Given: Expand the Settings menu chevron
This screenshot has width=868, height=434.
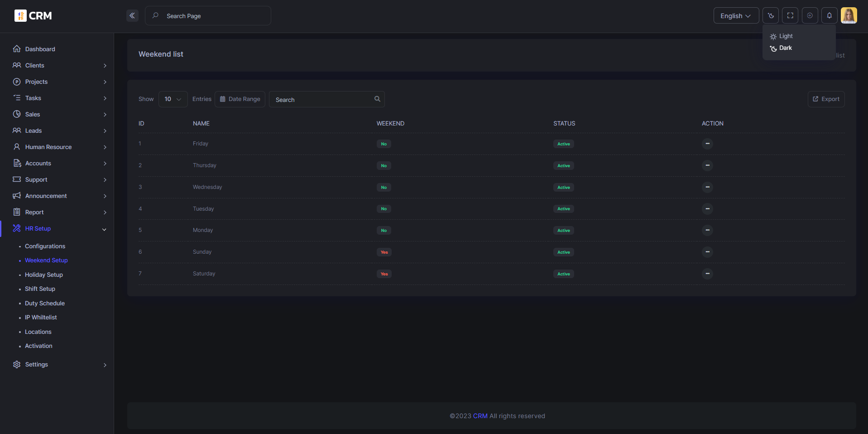Looking at the screenshot, I should pos(105,365).
